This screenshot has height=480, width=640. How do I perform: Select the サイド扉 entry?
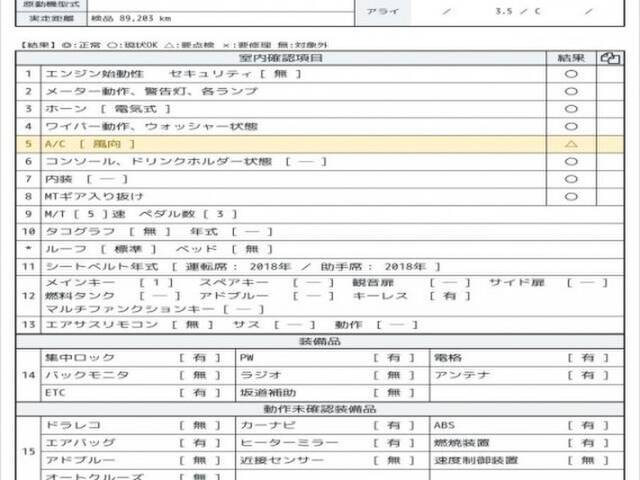click(x=549, y=282)
